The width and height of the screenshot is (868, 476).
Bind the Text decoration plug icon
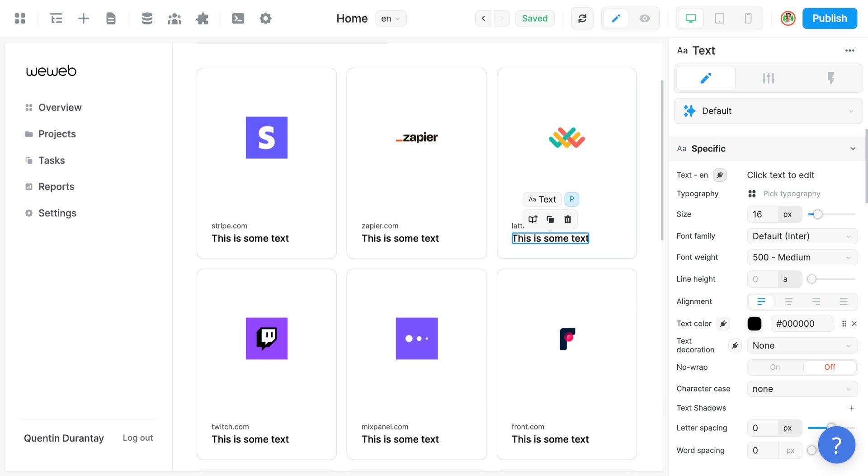[x=735, y=346]
